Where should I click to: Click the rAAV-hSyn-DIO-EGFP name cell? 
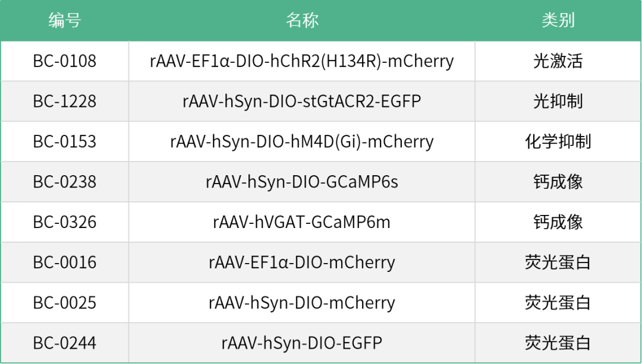(302, 343)
